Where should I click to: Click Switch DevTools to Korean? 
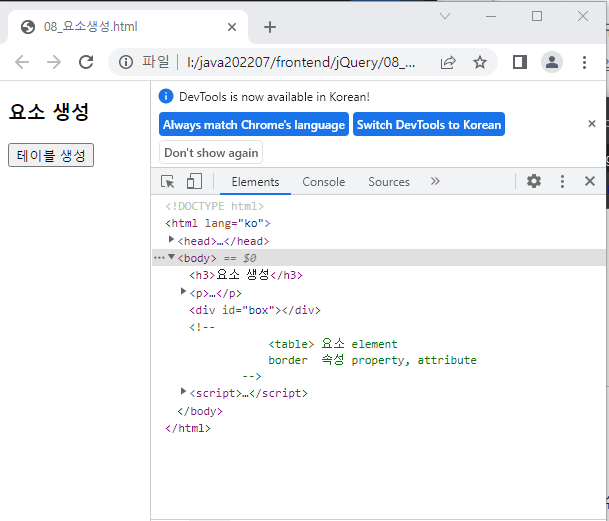click(x=429, y=124)
